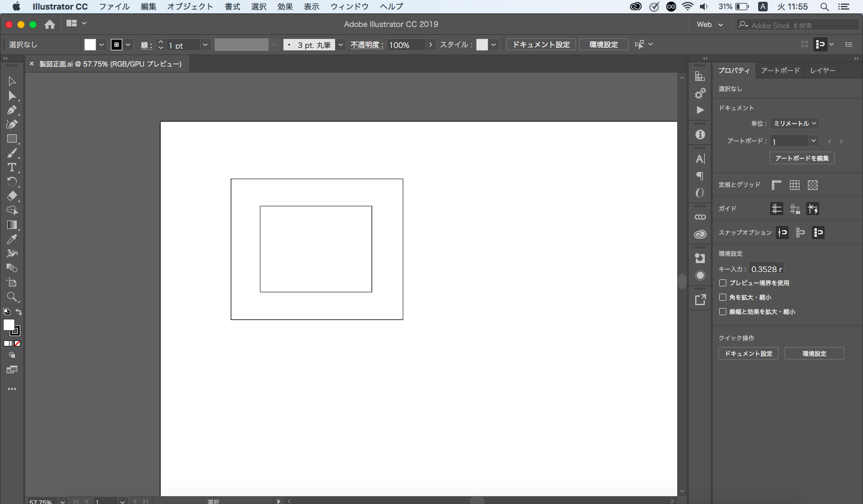Select the Gradient tool
This screenshot has width=863, height=504.
[x=12, y=225]
